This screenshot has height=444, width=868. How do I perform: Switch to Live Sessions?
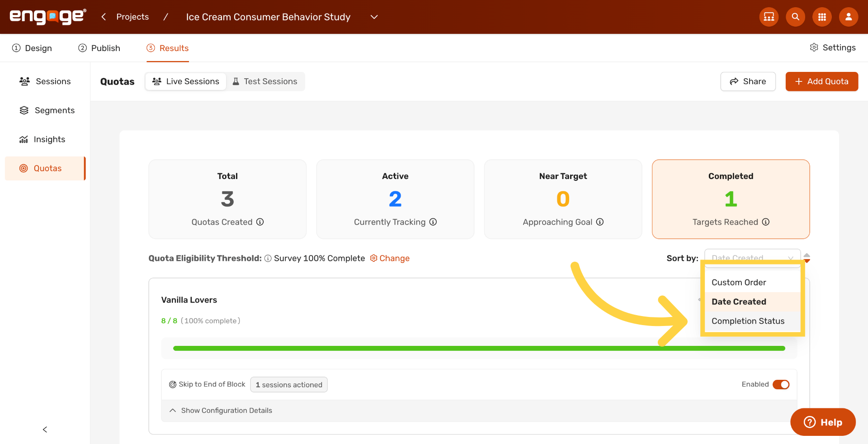pyautogui.click(x=186, y=81)
